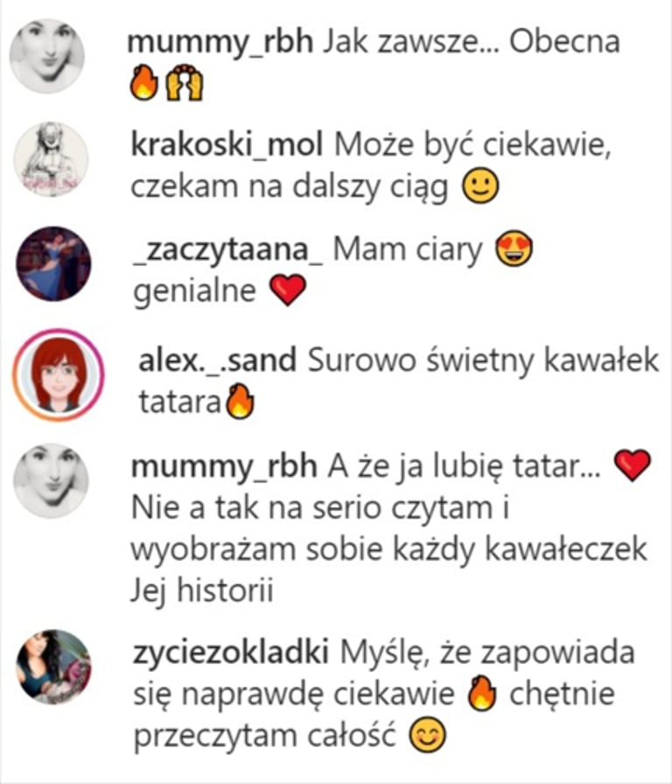The height and width of the screenshot is (784, 672).
Task: Open zyciezokladki profile picture
Action: coord(54,667)
